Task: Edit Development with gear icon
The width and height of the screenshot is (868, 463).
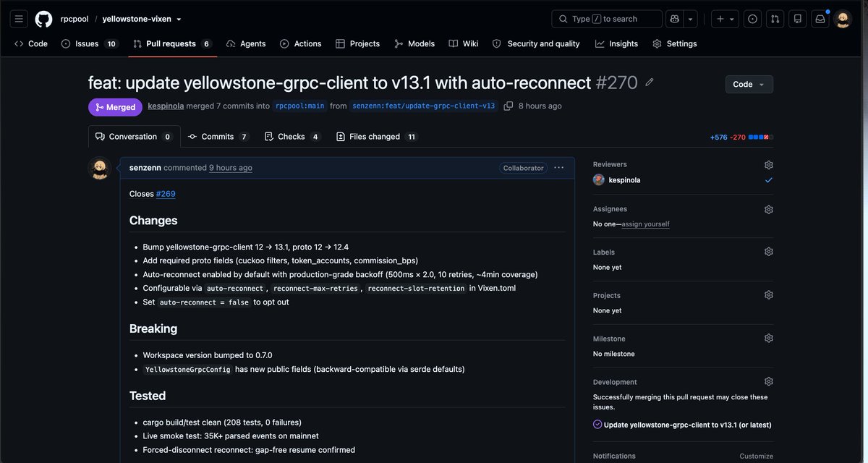Action: pos(769,382)
